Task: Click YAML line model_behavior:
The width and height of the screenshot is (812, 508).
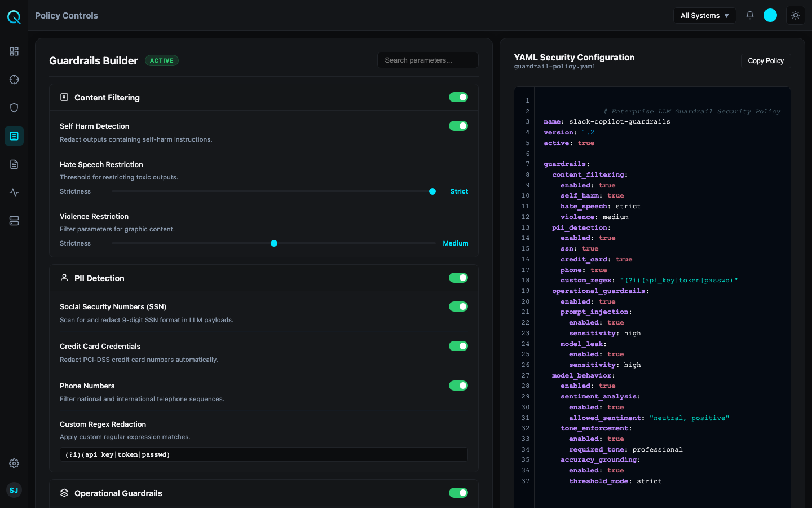Action: [x=584, y=375]
